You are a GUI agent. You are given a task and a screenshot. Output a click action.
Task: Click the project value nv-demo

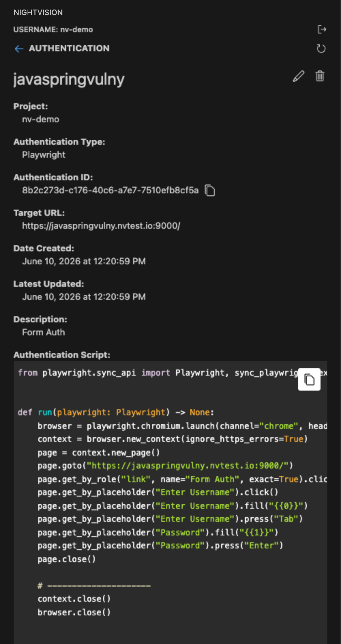click(41, 119)
